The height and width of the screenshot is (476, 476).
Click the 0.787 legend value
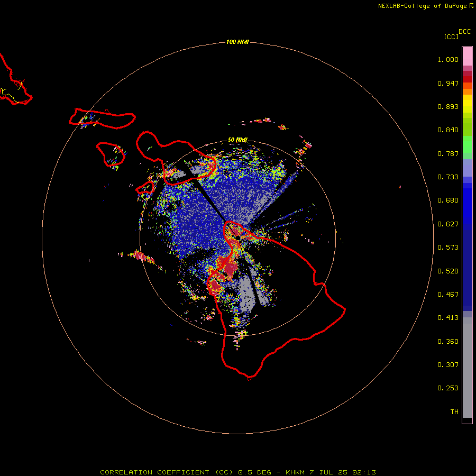point(448,153)
